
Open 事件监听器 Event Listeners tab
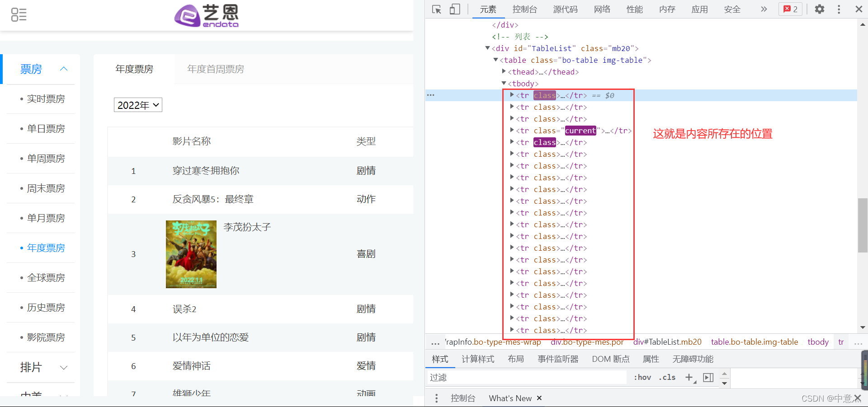tap(558, 359)
